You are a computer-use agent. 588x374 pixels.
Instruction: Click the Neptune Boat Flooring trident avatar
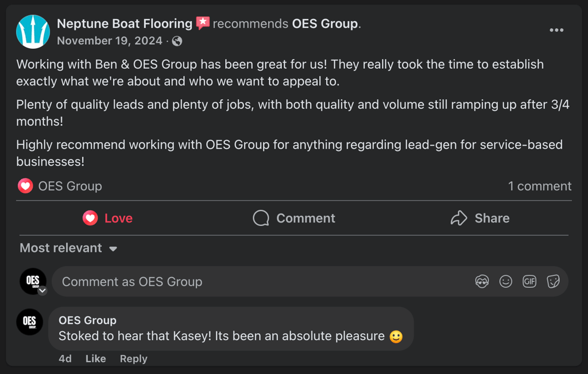(x=33, y=32)
